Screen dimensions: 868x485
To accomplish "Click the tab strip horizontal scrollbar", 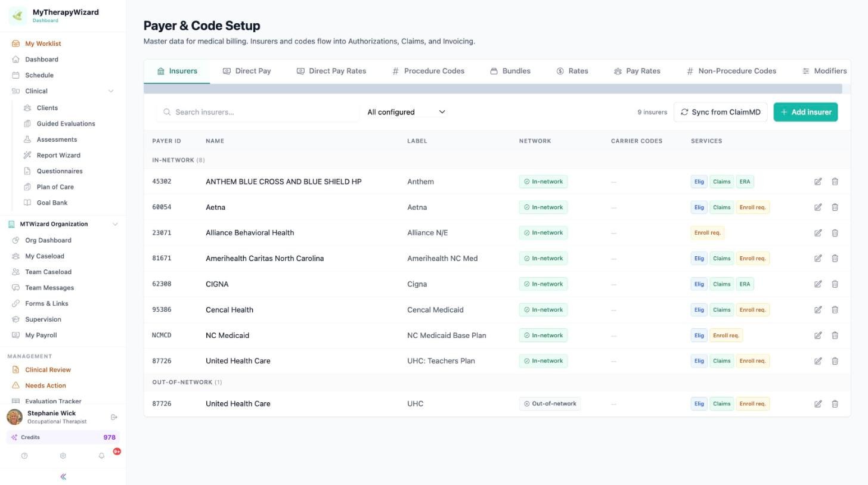I will 493,89.
